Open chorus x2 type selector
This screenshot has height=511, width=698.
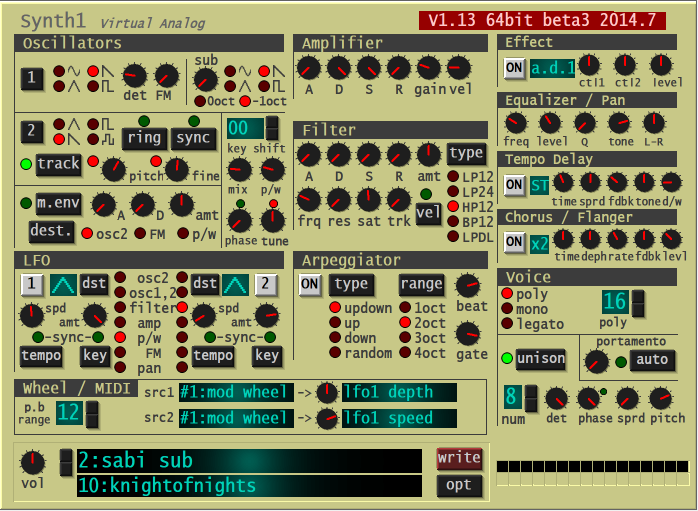pyautogui.click(x=540, y=243)
